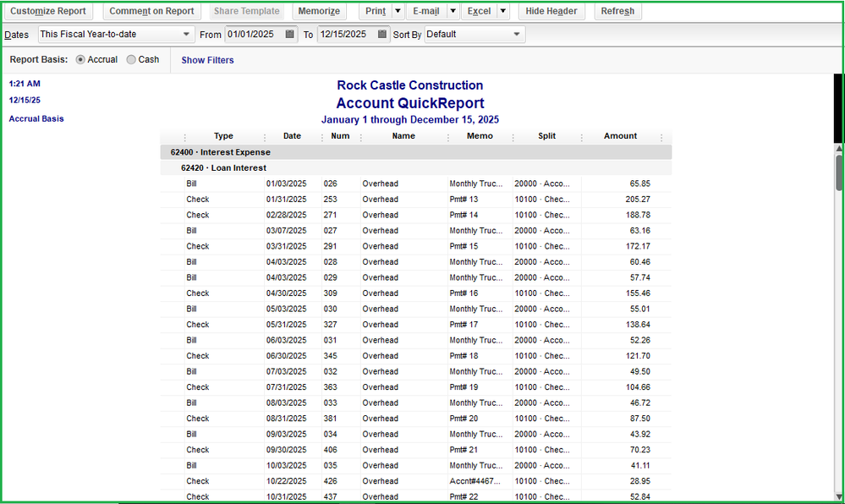Click the 49.50 amount cell
Image resolution: width=845 pixels, height=504 pixels.
pos(639,371)
